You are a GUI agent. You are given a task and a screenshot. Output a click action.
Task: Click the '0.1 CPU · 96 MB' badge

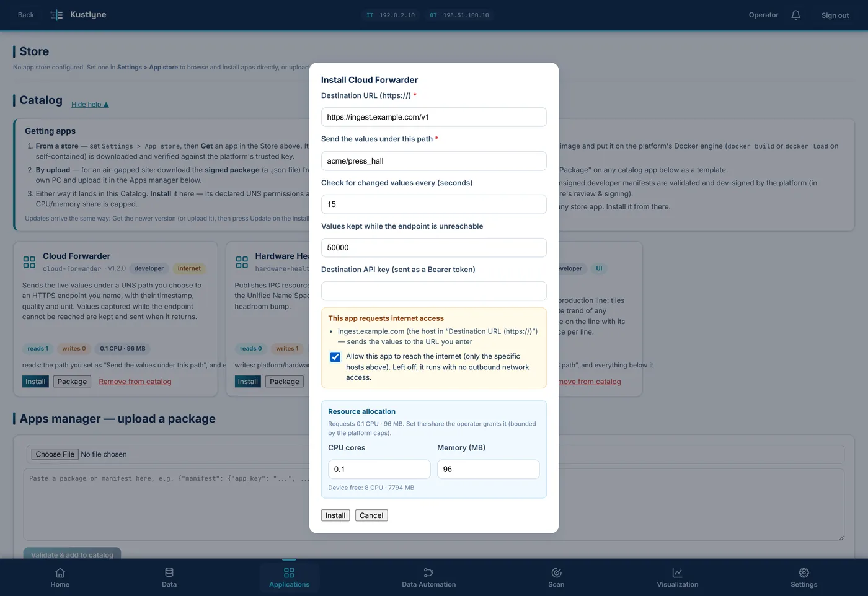pos(123,348)
